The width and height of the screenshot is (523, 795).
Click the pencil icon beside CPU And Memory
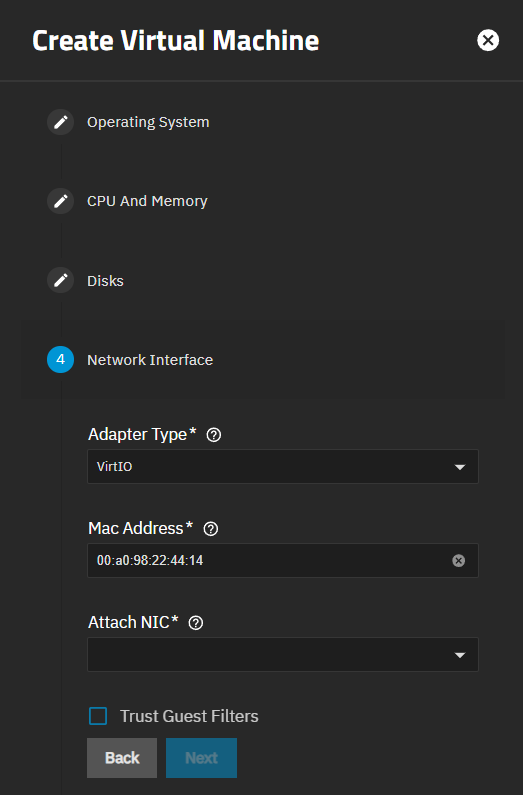pos(61,201)
